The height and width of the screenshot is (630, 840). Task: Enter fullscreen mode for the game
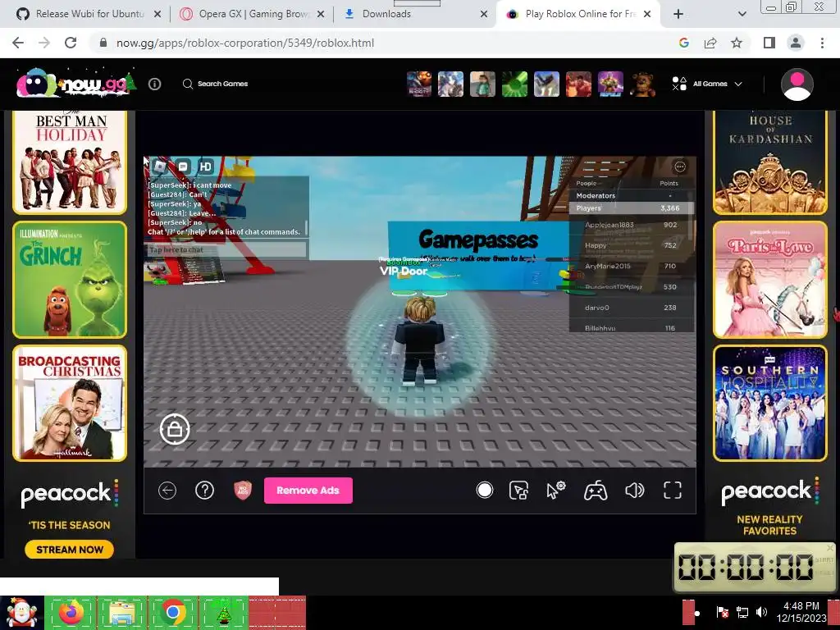(x=673, y=491)
